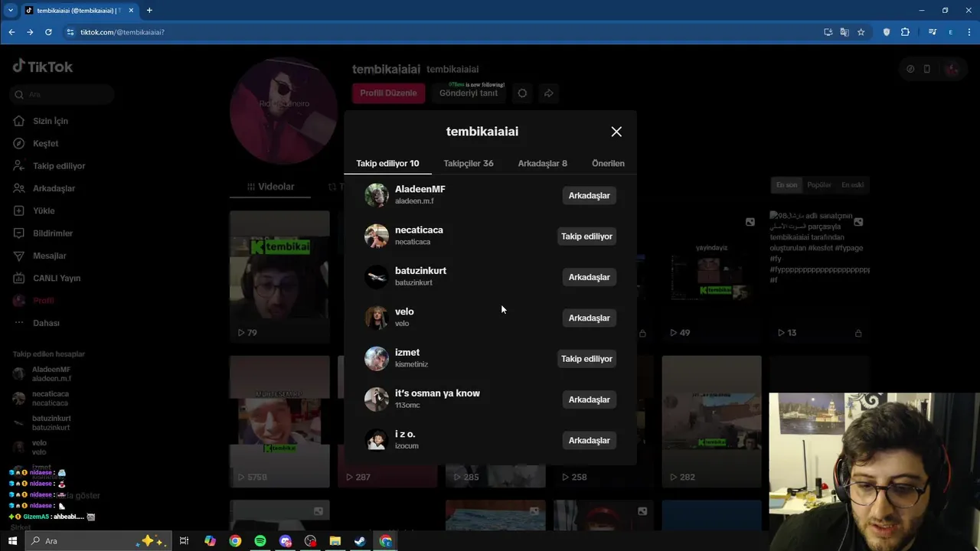
Task: Open Arkadaşlar in the sidebar
Action: (54, 188)
